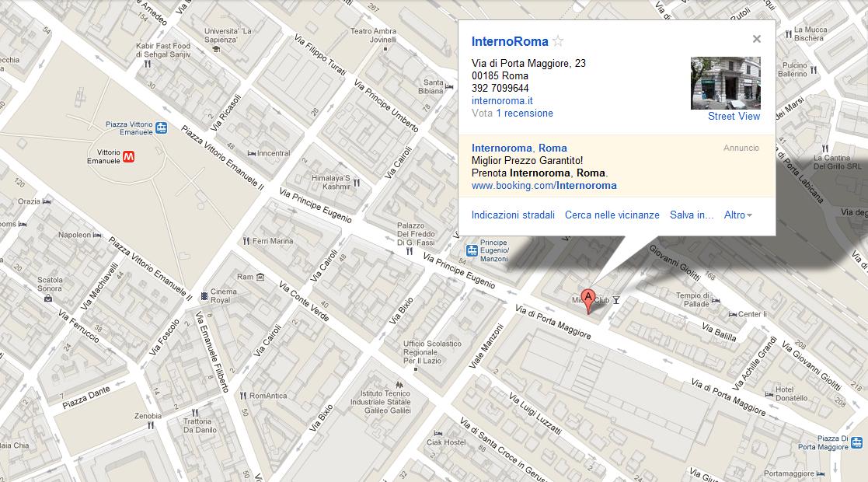Click the Via Filippo Turati street label

320,55
